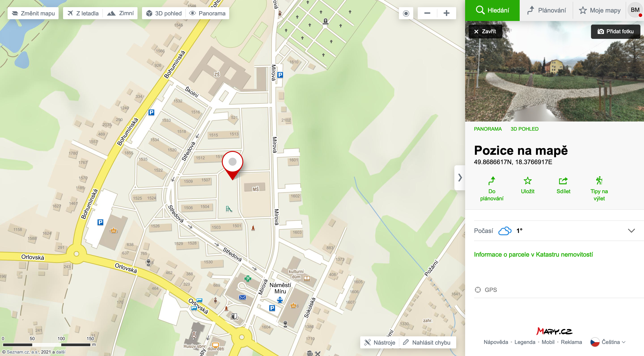644x356 pixels.
Task: Open the Čeština language dropdown
Action: pyautogui.click(x=608, y=342)
